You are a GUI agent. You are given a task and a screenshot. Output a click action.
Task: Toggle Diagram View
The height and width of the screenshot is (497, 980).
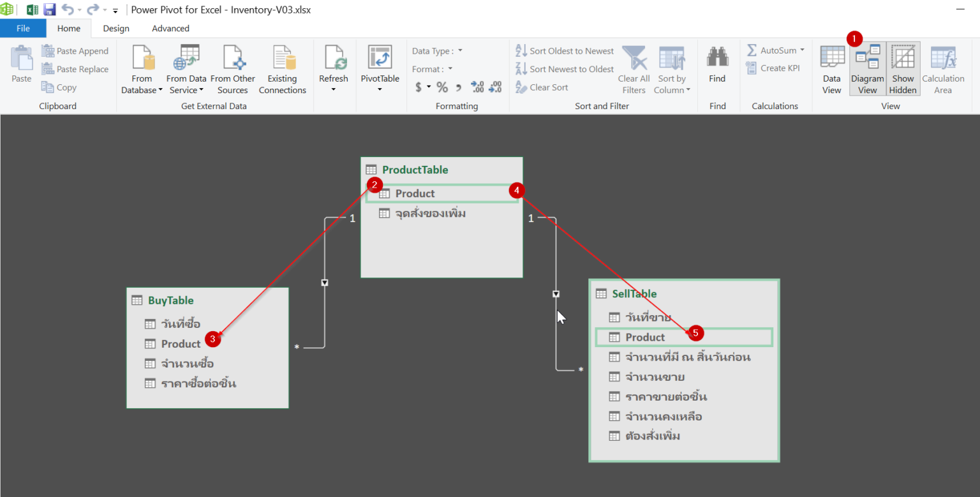tap(867, 69)
